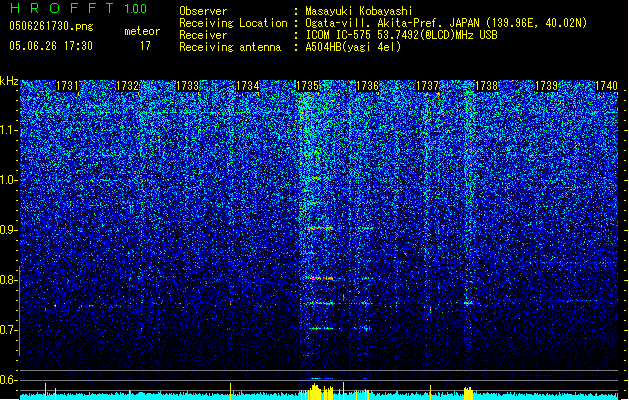
Task: Click the red meteor echo at 0.9 kHz
Action: click(321, 228)
